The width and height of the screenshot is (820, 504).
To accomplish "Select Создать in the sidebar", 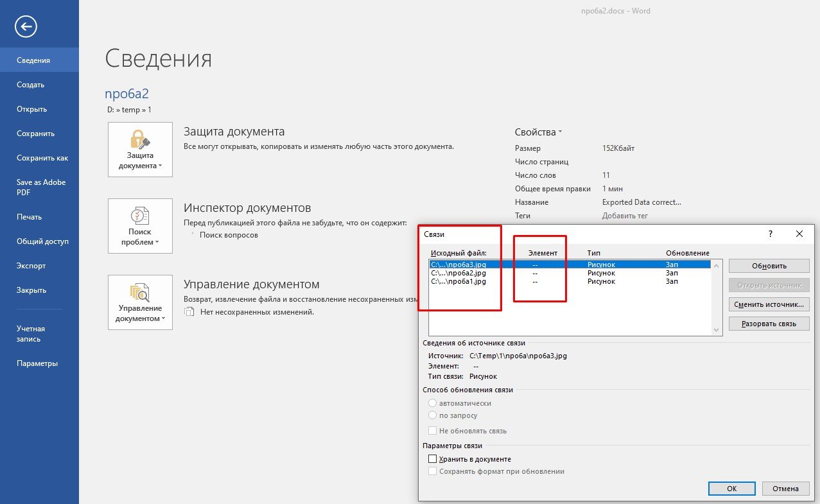I will pyautogui.click(x=39, y=85).
